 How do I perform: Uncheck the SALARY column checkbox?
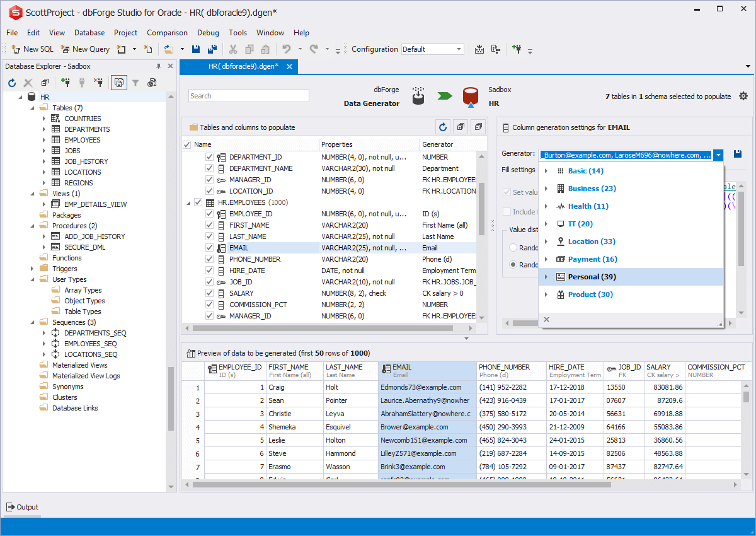point(209,293)
